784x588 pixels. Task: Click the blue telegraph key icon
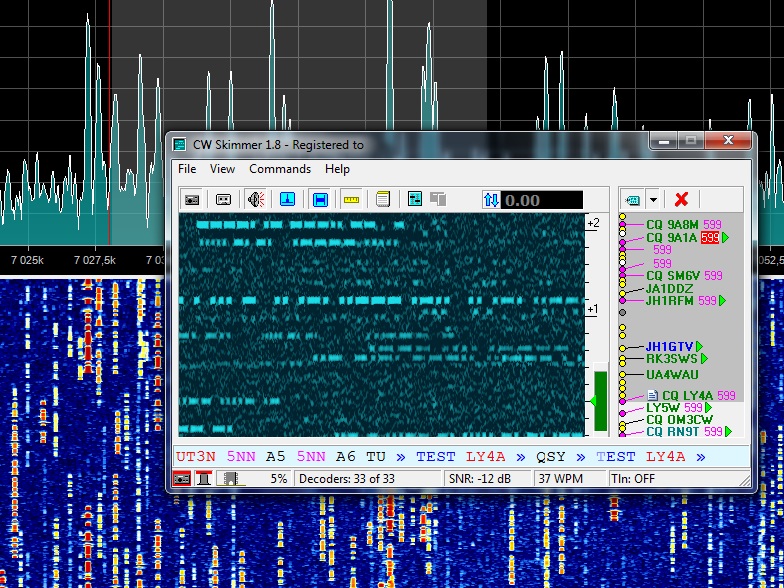[287, 200]
